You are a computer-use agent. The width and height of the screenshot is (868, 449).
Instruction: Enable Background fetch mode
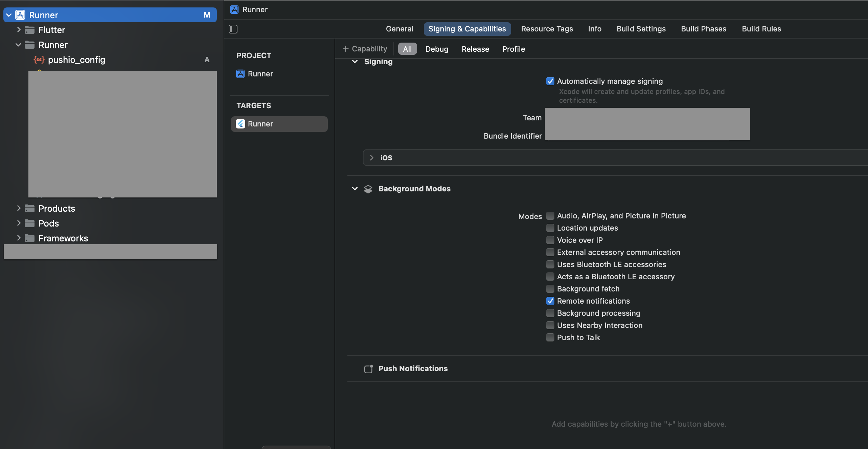coord(550,289)
